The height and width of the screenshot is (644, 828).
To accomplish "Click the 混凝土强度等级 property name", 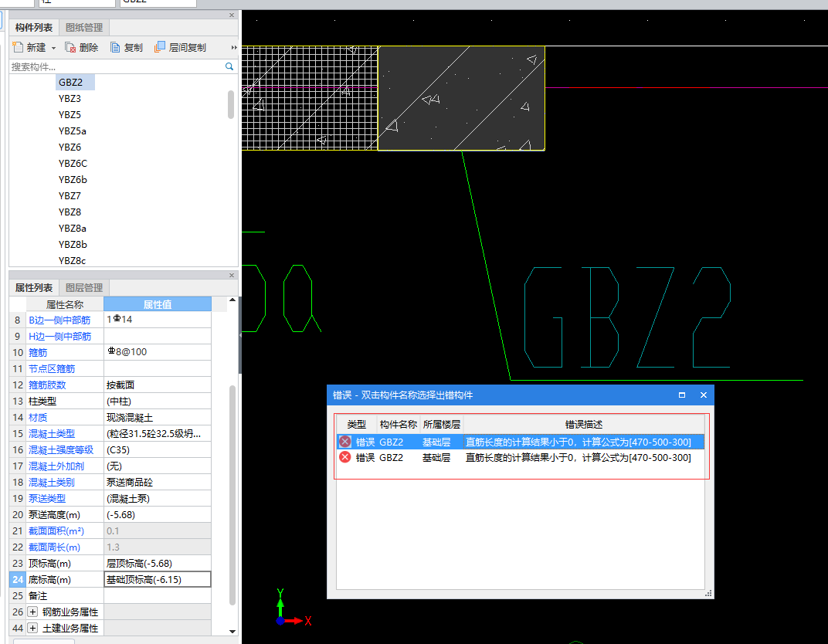I will coord(61,450).
